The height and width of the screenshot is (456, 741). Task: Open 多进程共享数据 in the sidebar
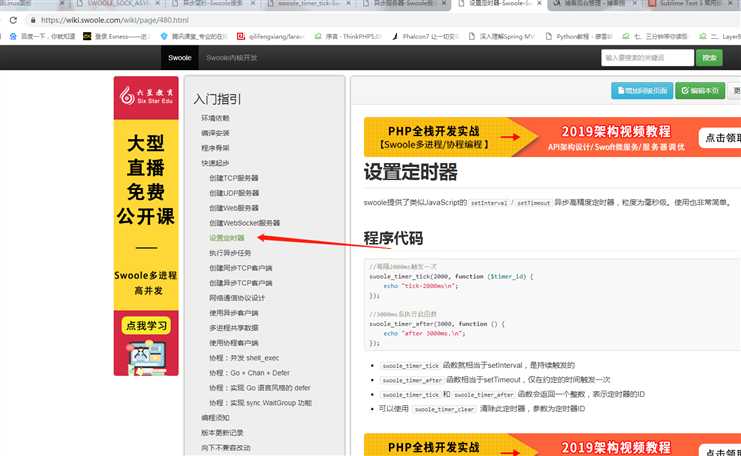tap(234, 328)
